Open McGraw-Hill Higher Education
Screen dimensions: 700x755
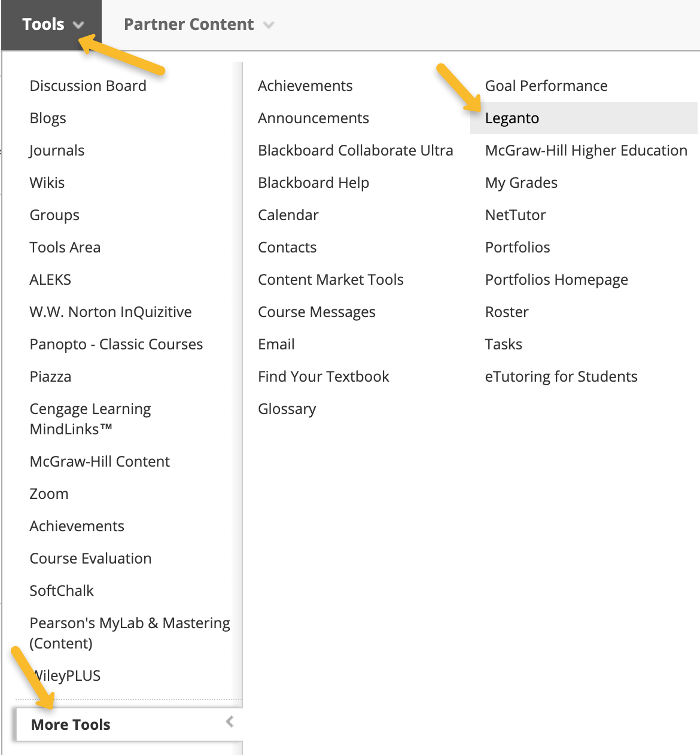tap(586, 150)
